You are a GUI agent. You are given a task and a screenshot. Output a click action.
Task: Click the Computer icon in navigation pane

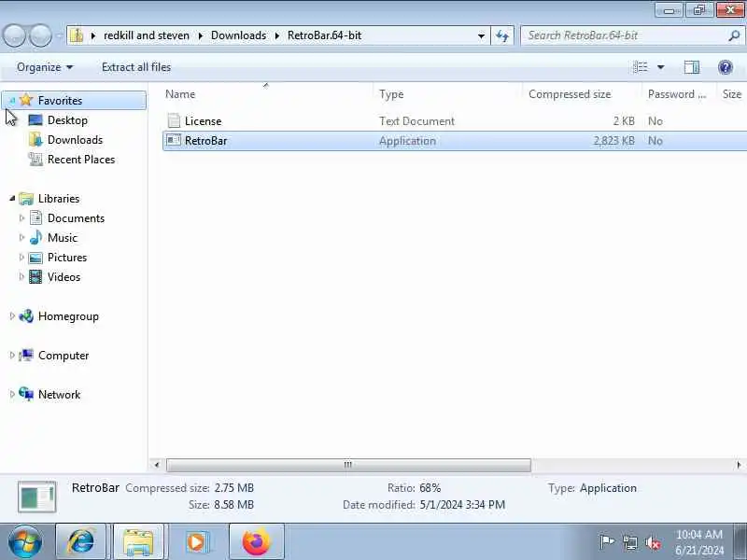click(26, 356)
